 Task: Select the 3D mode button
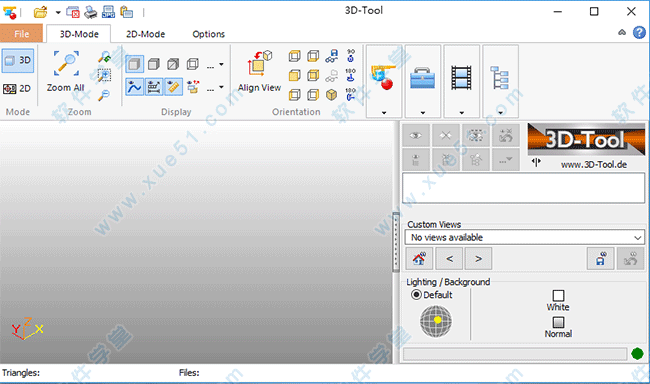(x=18, y=61)
